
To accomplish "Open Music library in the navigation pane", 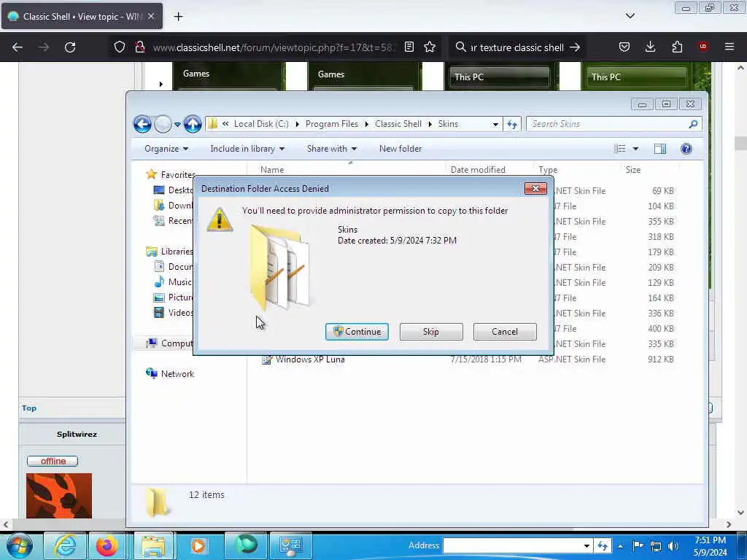I will 172,282.
